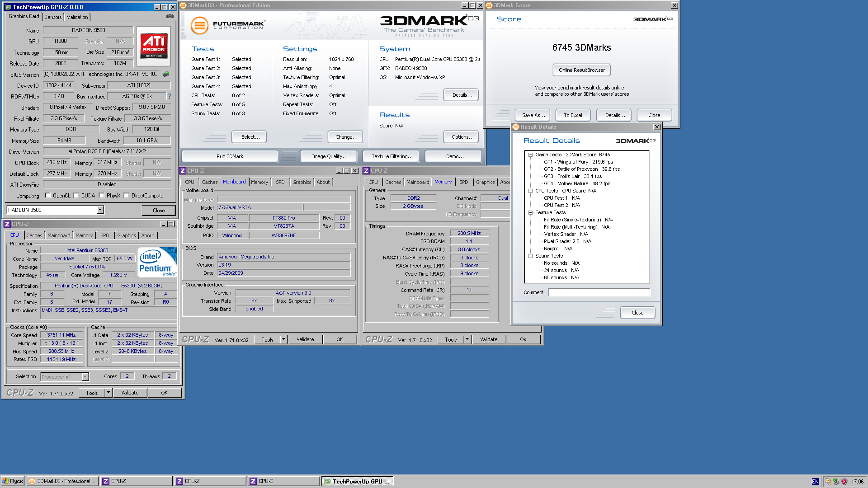868x488 pixels.
Task: Collapse the Feature Tests tree node
Action: click(x=530, y=212)
